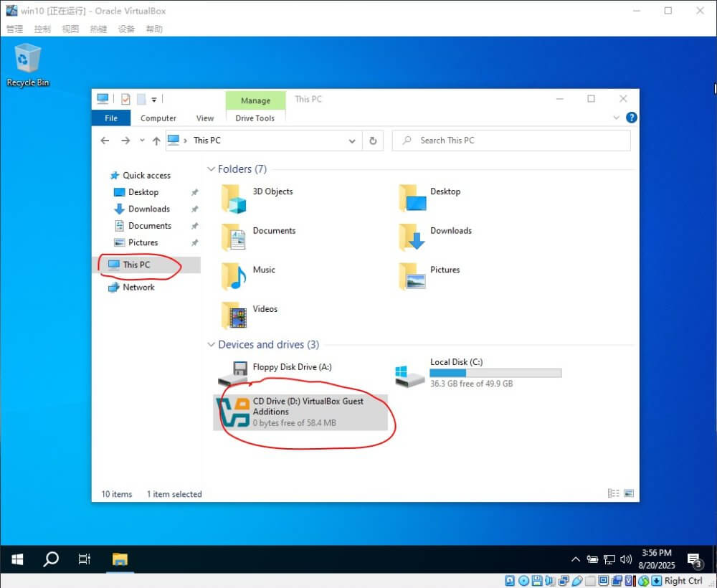Screen dimensions: 717x588
Task: Select the Music folder
Action: point(249,276)
